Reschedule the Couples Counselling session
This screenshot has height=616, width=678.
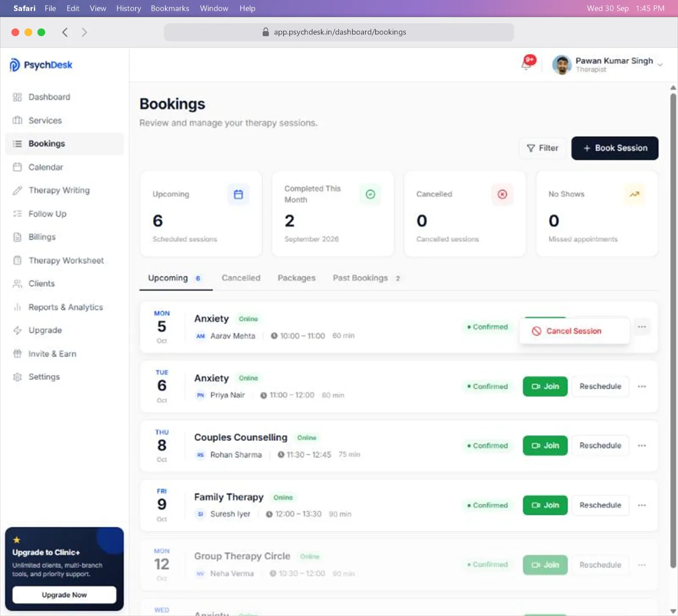(600, 446)
